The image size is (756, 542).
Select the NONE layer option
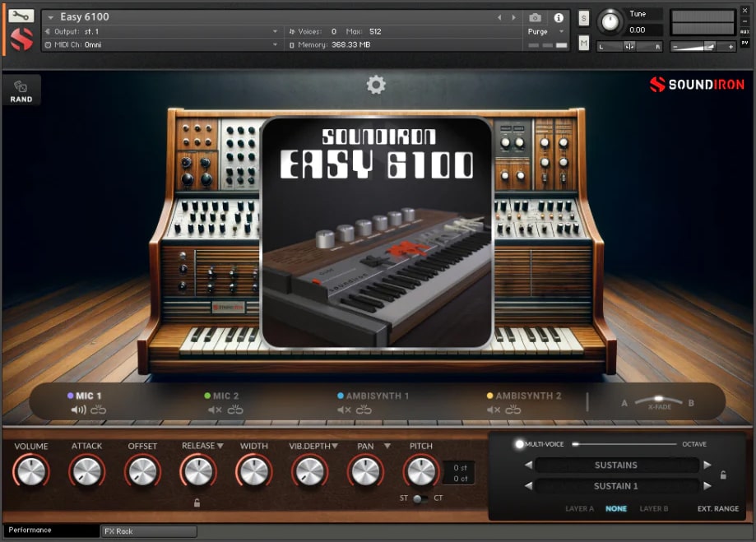click(616, 508)
